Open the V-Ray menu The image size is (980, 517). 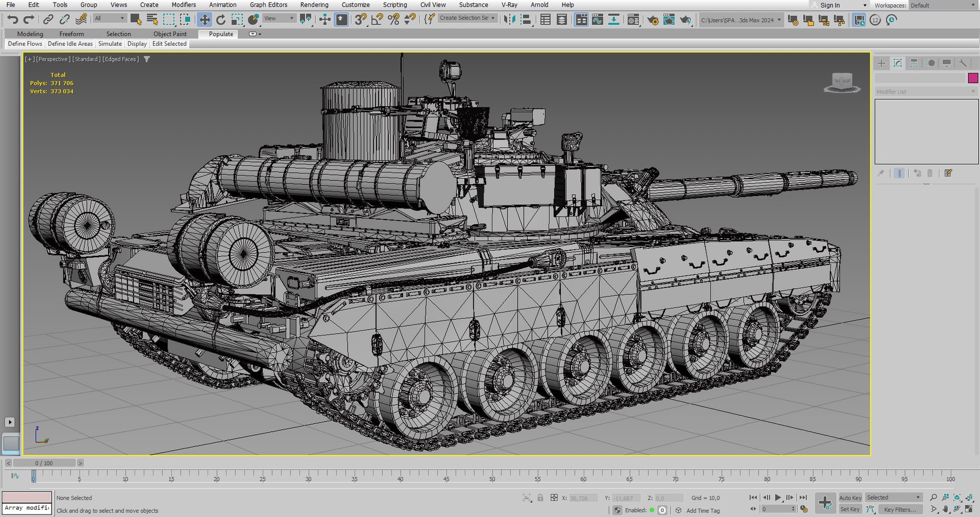(509, 5)
